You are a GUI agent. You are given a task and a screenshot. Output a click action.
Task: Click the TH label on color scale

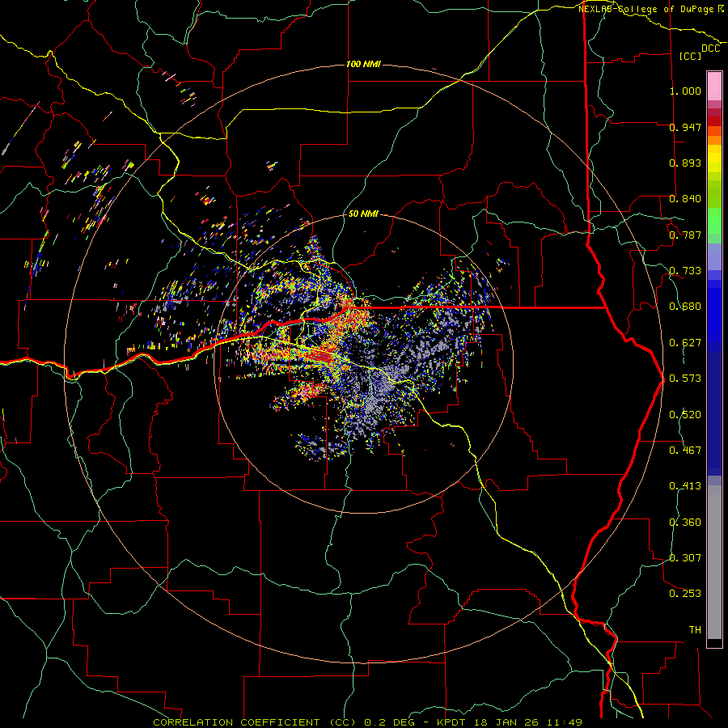click(x=695, y=630)
